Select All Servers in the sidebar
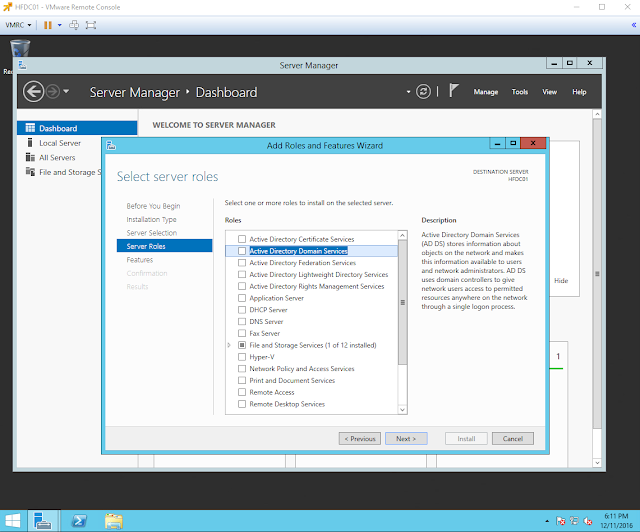 tap(57, 157)
